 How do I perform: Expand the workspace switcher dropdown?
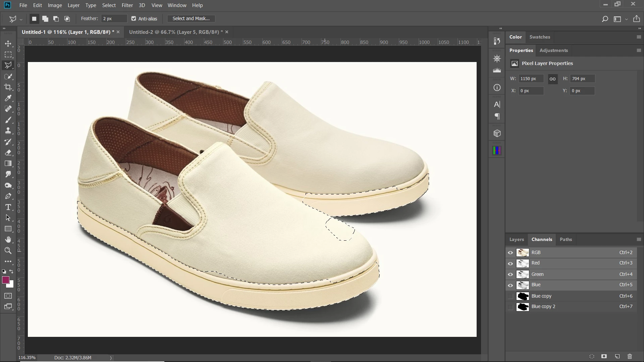(626, 19)
